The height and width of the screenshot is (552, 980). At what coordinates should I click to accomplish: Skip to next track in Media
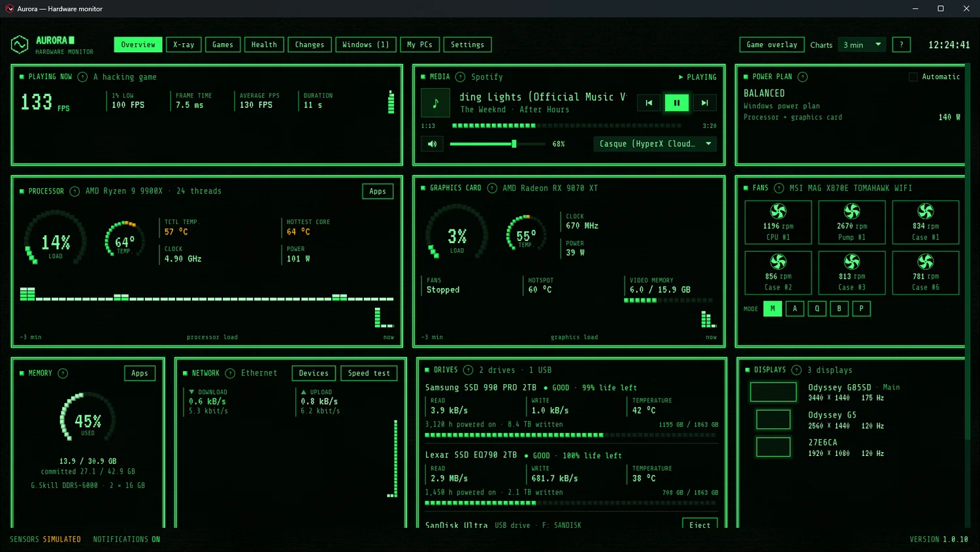point(704,103)
